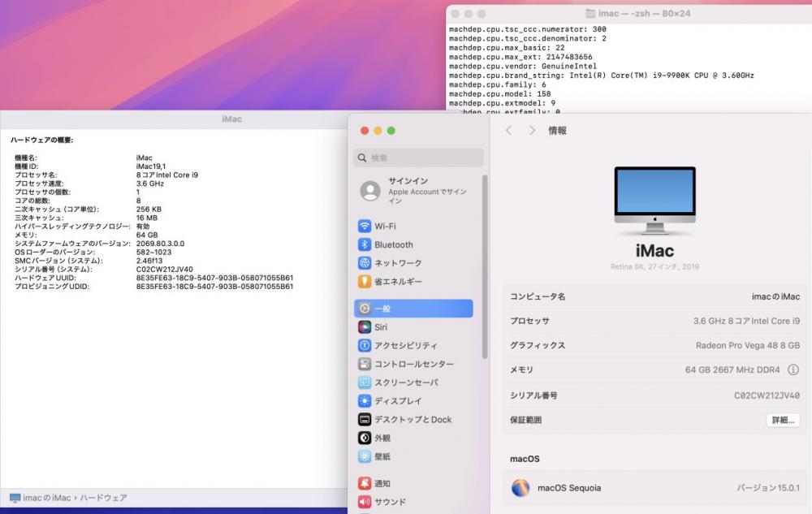Click machdep.cpu.vendor GenuineIntel line
This screenshot has width=812, height=514.
522,66
